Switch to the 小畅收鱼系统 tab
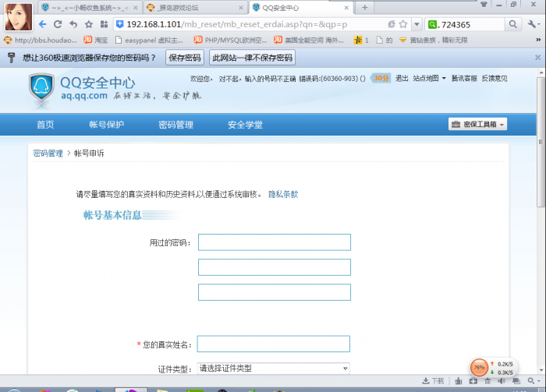Screen dimensions: 546x392 (x=89, y=8)
